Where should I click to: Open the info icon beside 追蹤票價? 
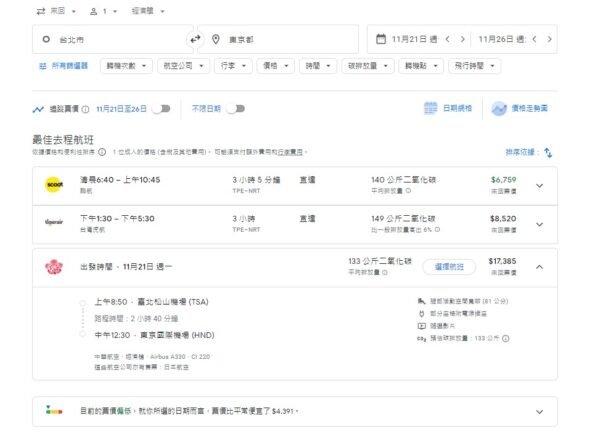(x=86, y=109)
